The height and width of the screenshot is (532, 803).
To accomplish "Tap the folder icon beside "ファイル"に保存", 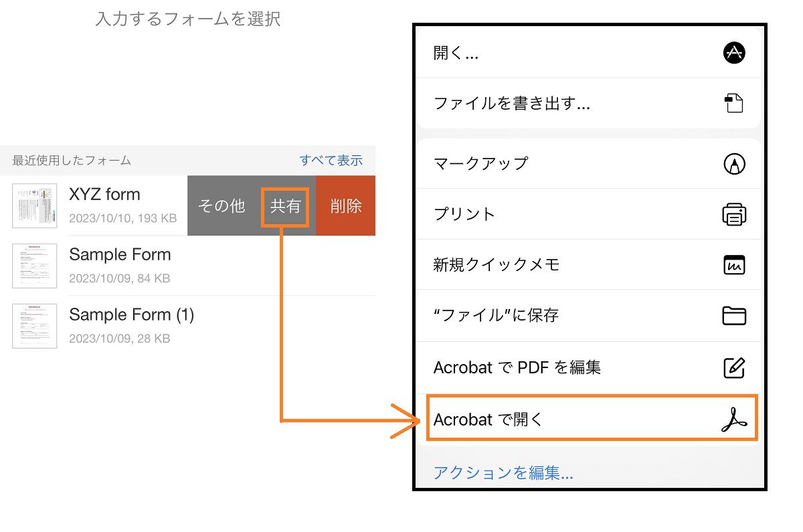I will click(734, 315).
